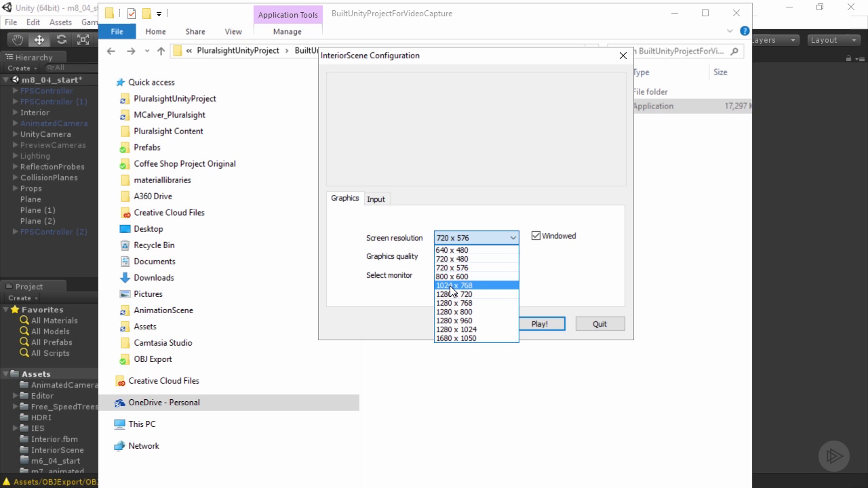Choose 640 x 480 resolution
The image size is (868, 488).
click(476, 250)
